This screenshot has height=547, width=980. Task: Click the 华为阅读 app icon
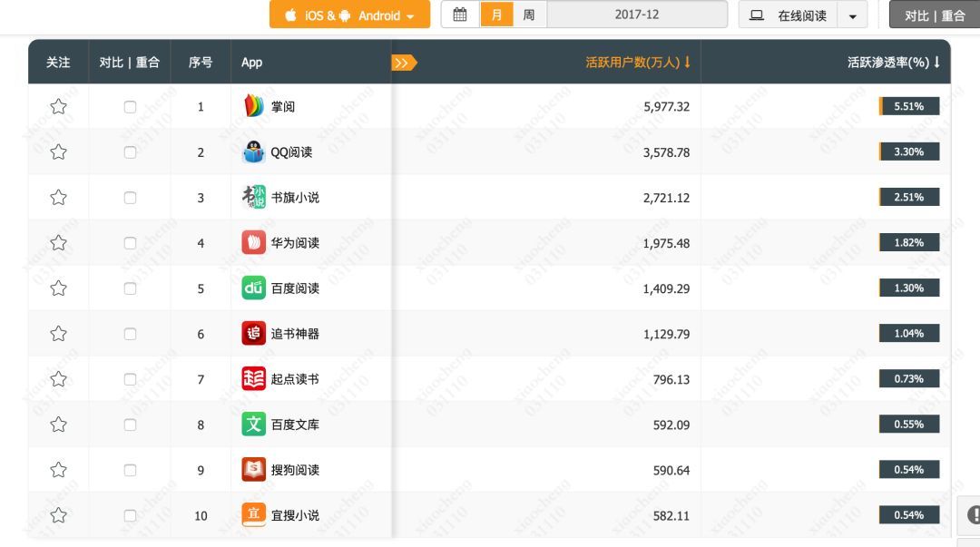(x=253, y=242)
